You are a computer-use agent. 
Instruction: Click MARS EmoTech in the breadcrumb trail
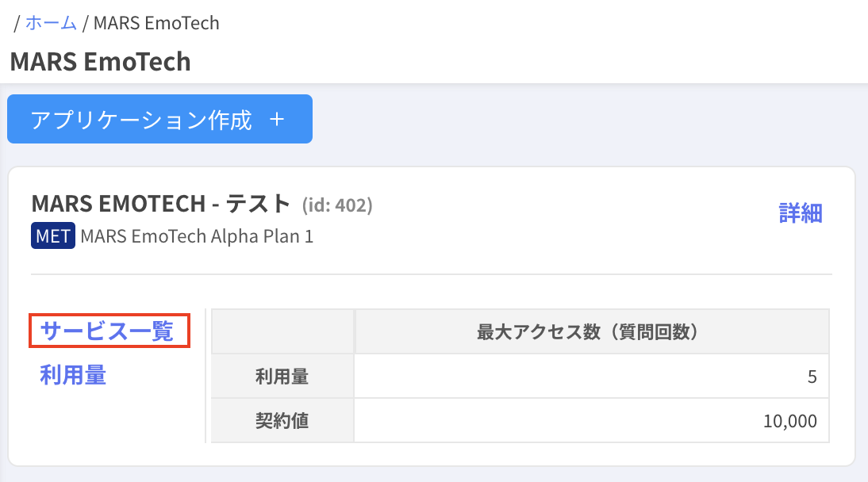[x=156, y=23]
